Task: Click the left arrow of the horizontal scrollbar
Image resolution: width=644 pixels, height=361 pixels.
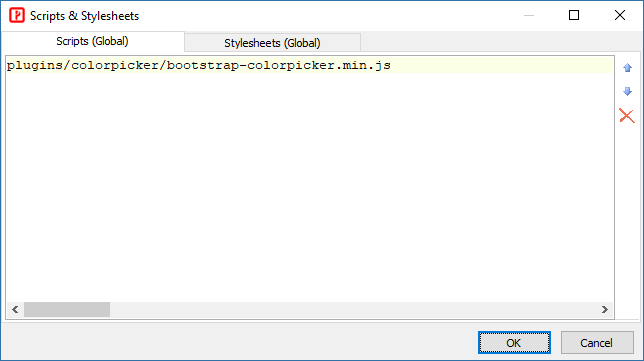Action: click(15, 309)
